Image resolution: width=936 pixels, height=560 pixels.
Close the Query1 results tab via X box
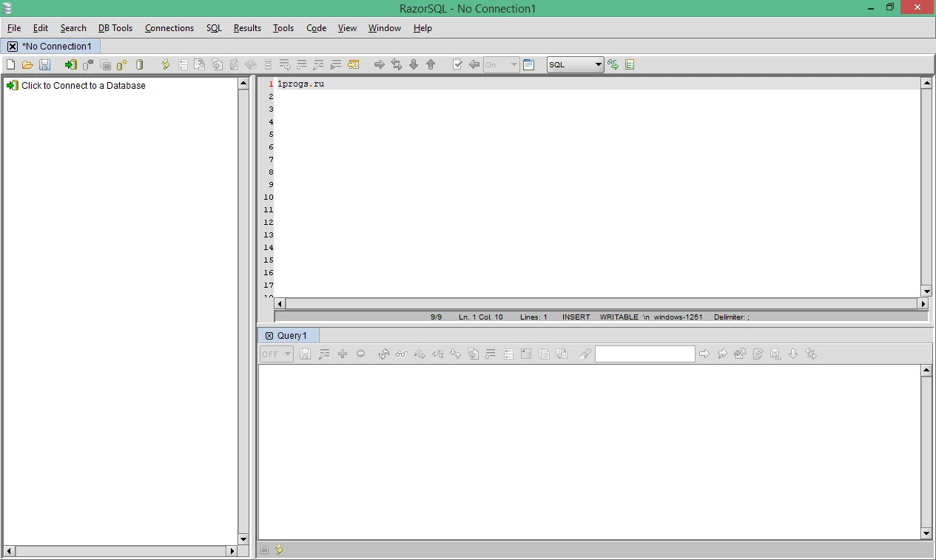click(x=269, y=336)
